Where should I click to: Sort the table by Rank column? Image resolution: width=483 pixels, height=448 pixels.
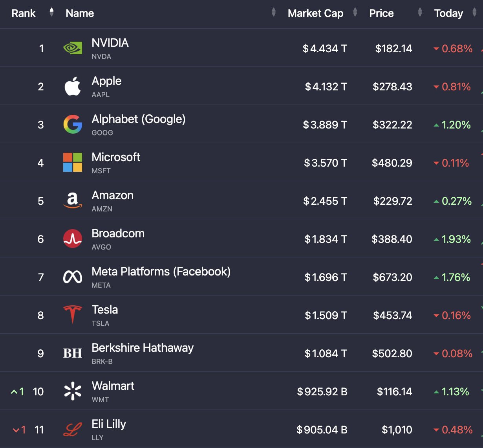pos(51,13)
